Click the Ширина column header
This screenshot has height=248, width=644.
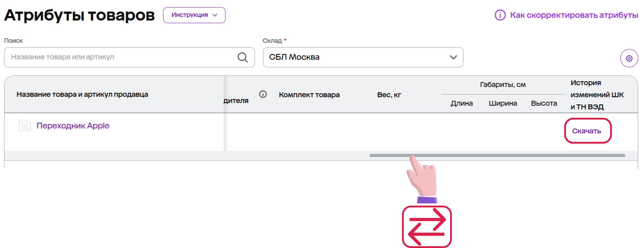pos(502,103)
